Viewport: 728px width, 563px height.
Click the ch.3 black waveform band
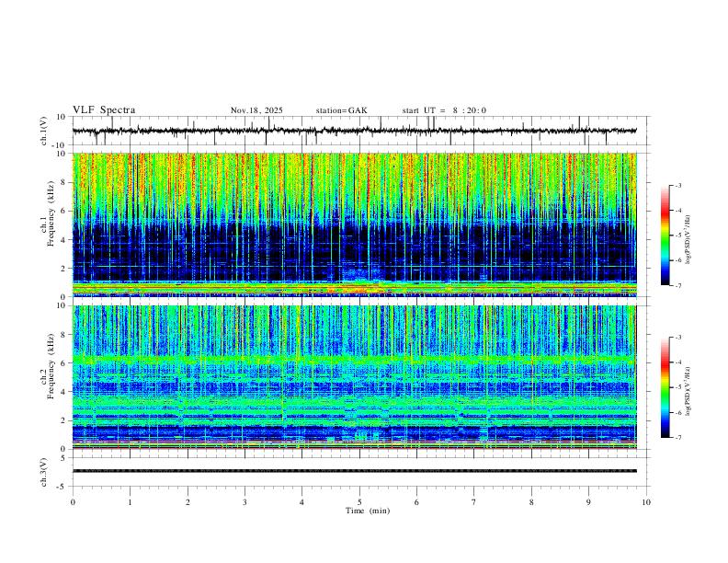[x=355, y=471]
